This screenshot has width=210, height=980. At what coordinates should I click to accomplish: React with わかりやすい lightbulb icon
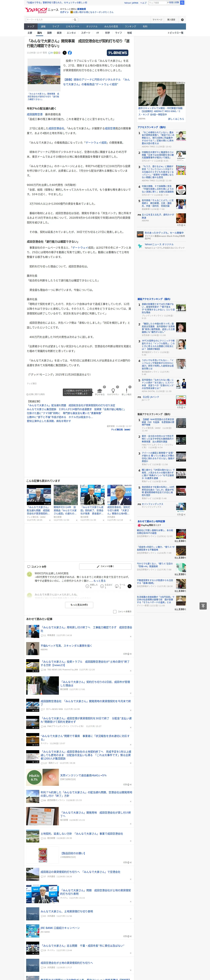(113, 391)
